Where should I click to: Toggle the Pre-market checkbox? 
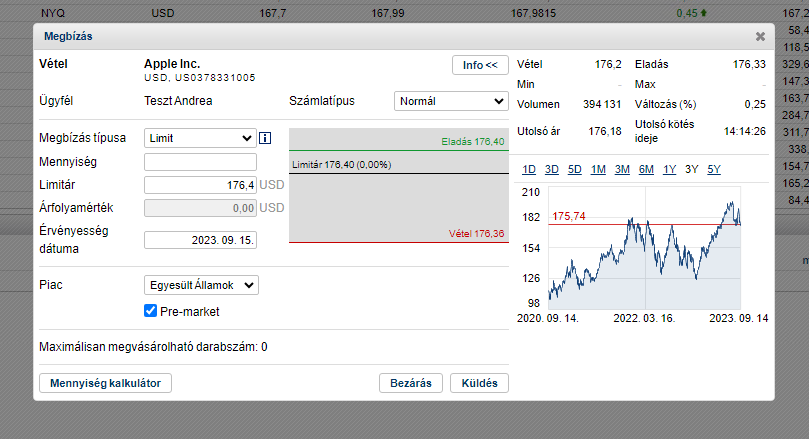(150, 311)
